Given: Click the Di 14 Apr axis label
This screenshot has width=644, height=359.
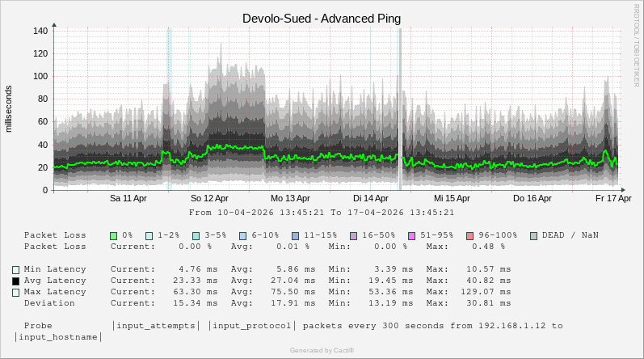Looking at the screenshot, I should tap(371, 197).
